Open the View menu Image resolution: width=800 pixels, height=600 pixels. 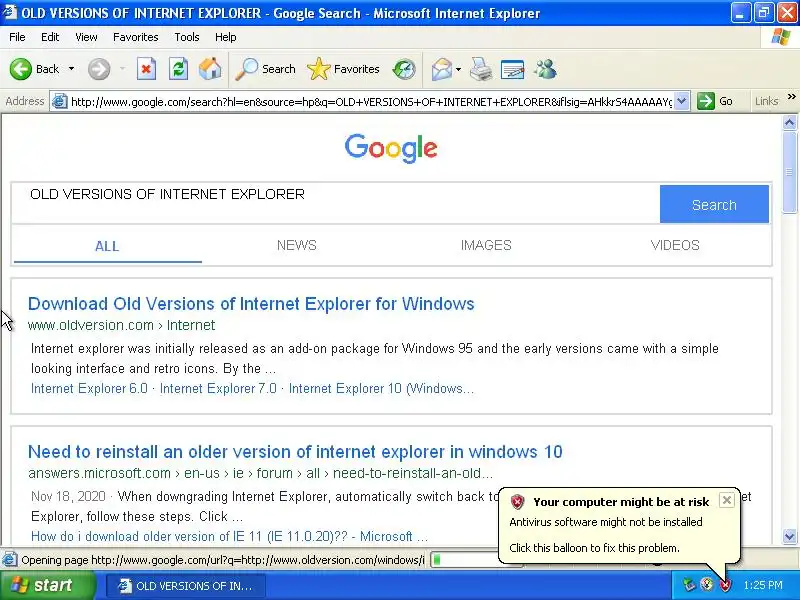point(86,37)
